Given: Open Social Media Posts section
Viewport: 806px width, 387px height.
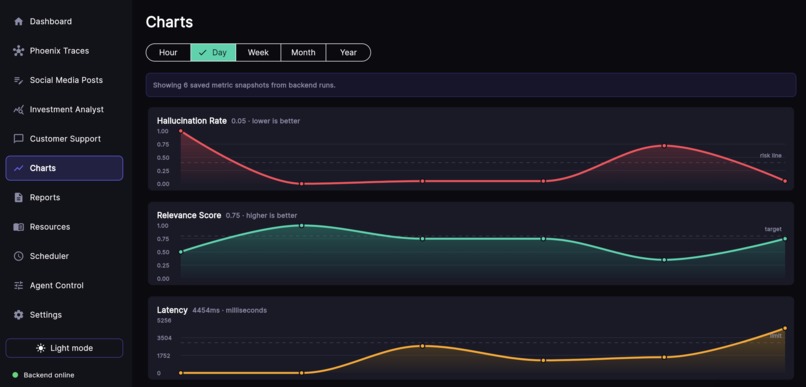Looking at the screenshot, I should click(64, 80).
